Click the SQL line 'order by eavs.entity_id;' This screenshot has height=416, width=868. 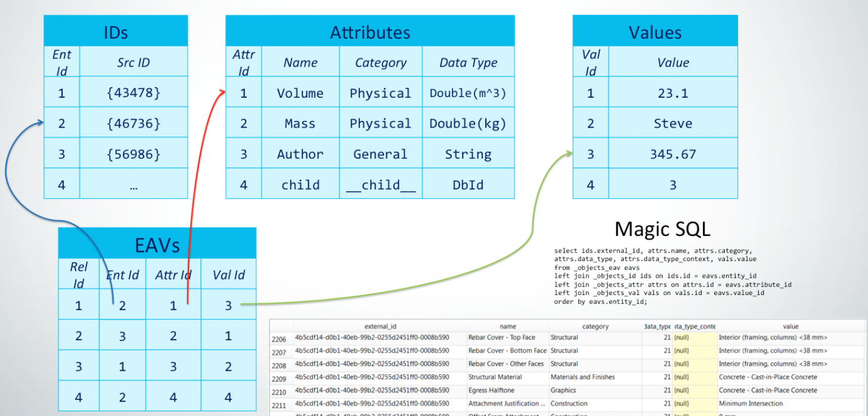(600, 302)
